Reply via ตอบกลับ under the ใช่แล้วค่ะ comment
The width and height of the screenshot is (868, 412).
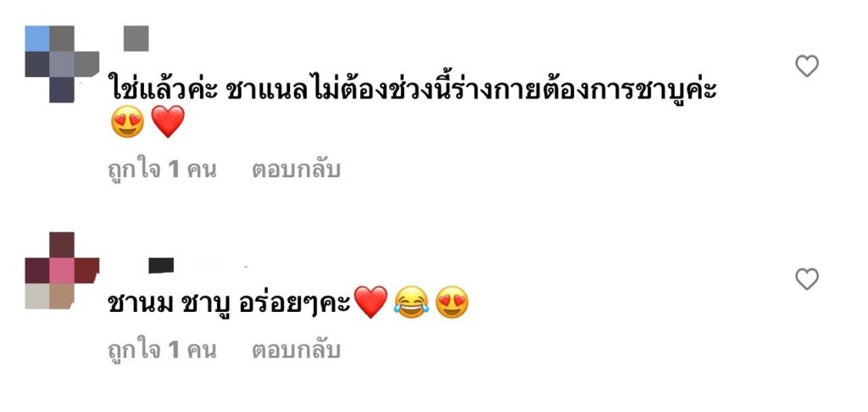(x=296, y=170)
